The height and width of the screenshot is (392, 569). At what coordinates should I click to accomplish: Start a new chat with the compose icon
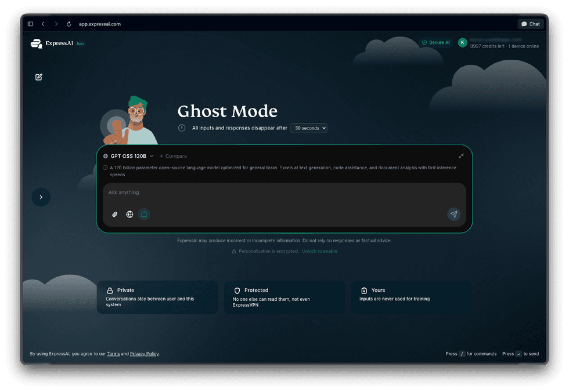pos(39,77)
